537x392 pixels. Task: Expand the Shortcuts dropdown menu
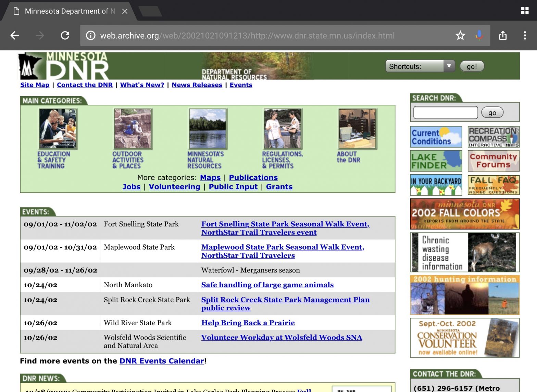click(x=420, y=66)
